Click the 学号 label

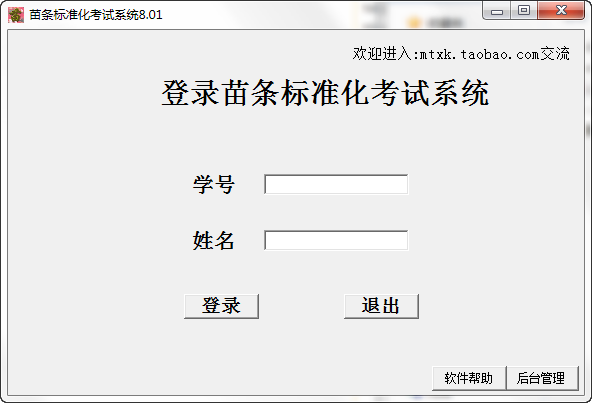(214, 185)
